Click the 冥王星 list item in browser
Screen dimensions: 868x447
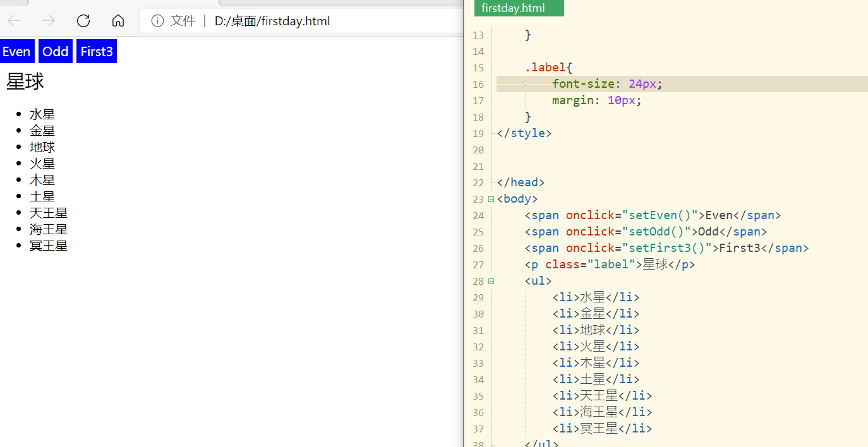pos(49,246)
